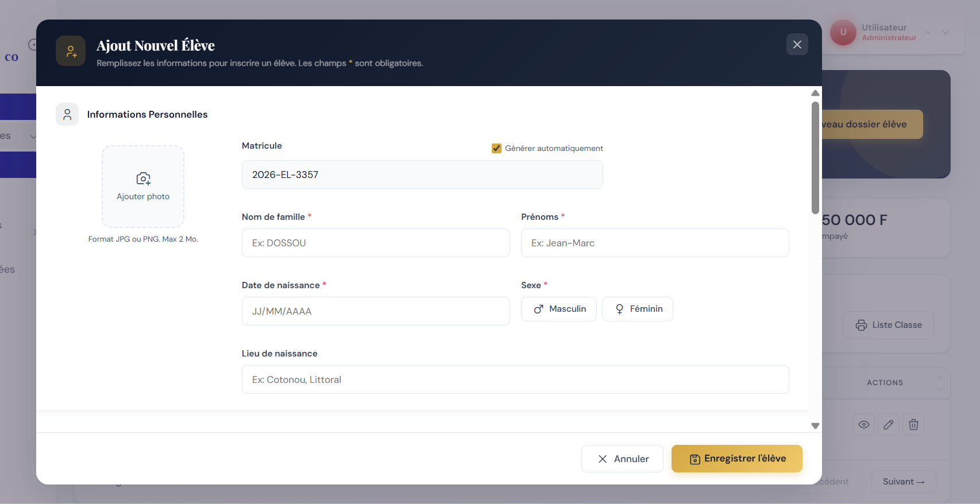Click the dialog scrollbar thumb

(x=815, y=158)
